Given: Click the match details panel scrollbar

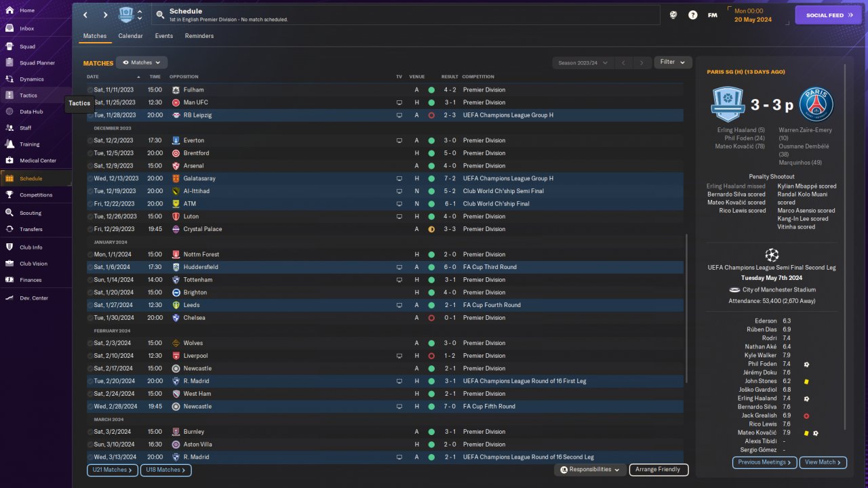Looking at the screenshot, I should (x=846, y=247).
